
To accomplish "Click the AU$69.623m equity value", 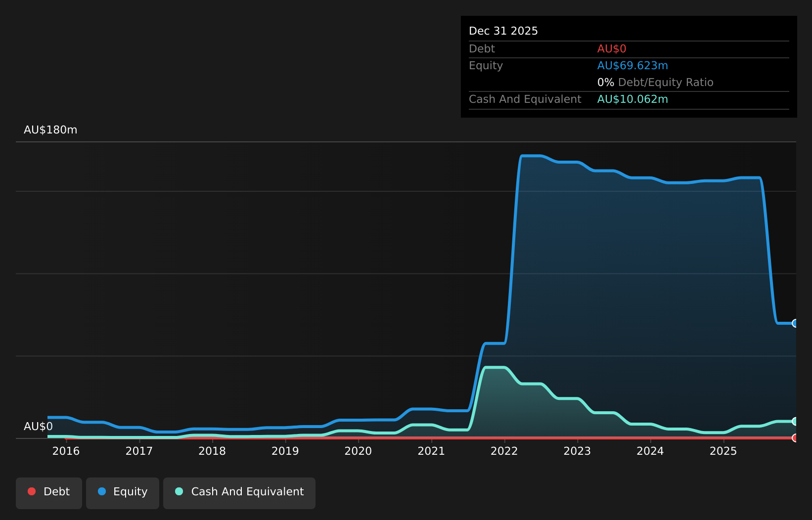I will 632,66.
